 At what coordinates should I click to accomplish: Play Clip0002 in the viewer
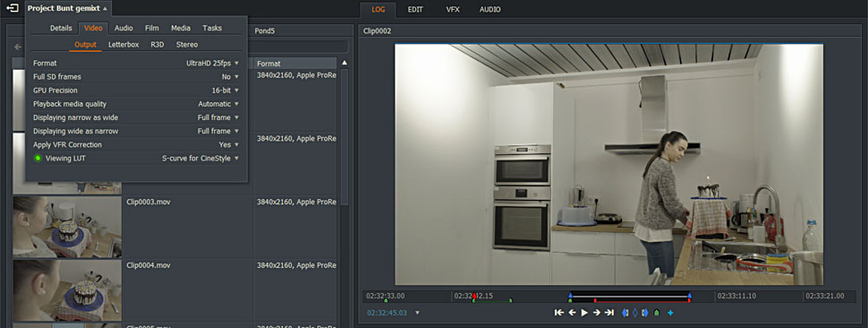(x=584, y=313)
